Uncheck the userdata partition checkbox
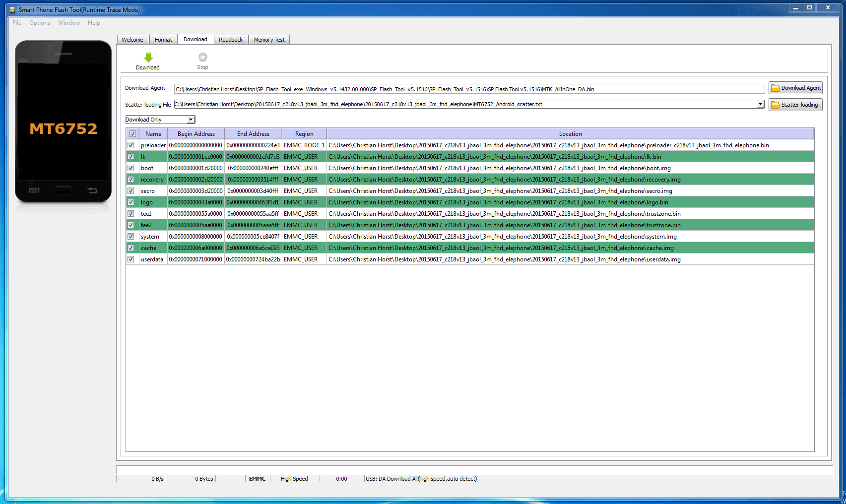 point(131,259)
